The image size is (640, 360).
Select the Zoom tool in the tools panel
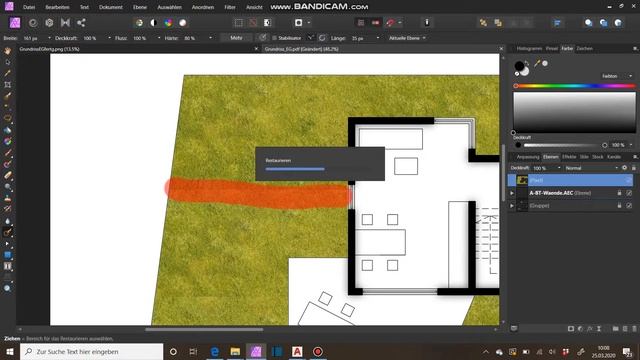point(7,288)
